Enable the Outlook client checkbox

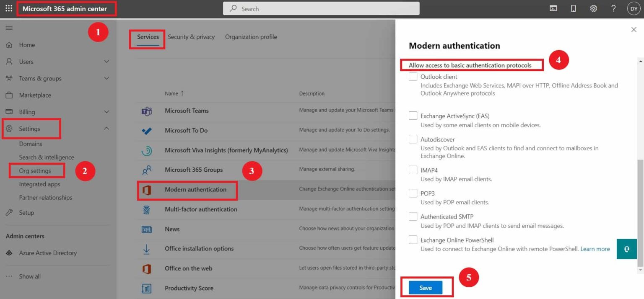[413, 76]
